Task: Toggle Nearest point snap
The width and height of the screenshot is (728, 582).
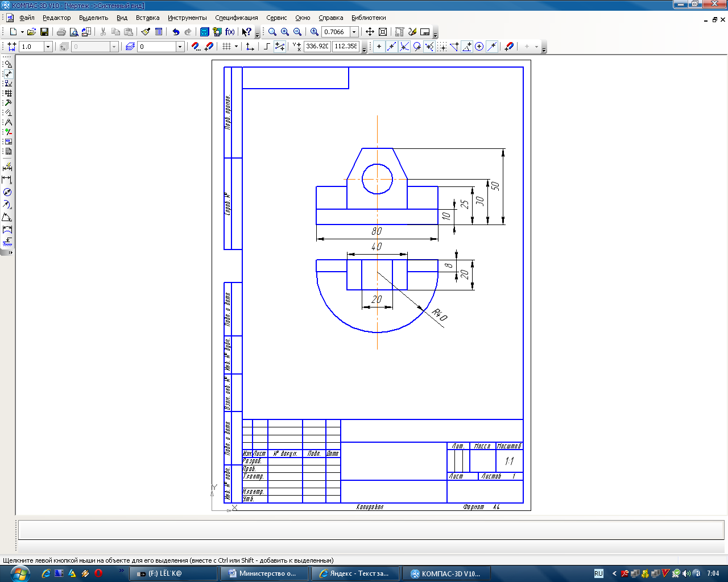Action: (x=379, y=47)
